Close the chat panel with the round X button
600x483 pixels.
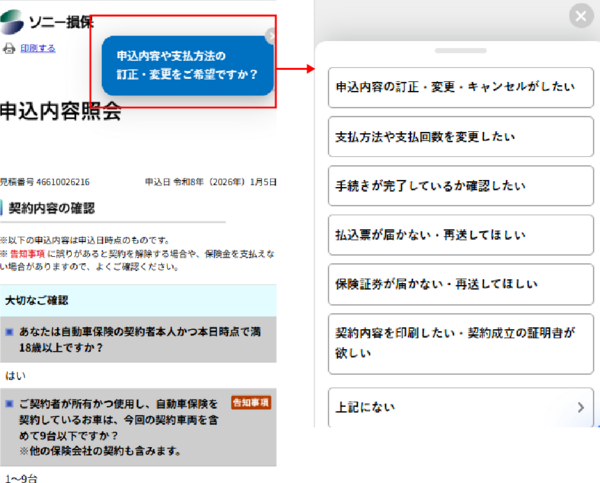pyautogui.click(x=581, y=16)
